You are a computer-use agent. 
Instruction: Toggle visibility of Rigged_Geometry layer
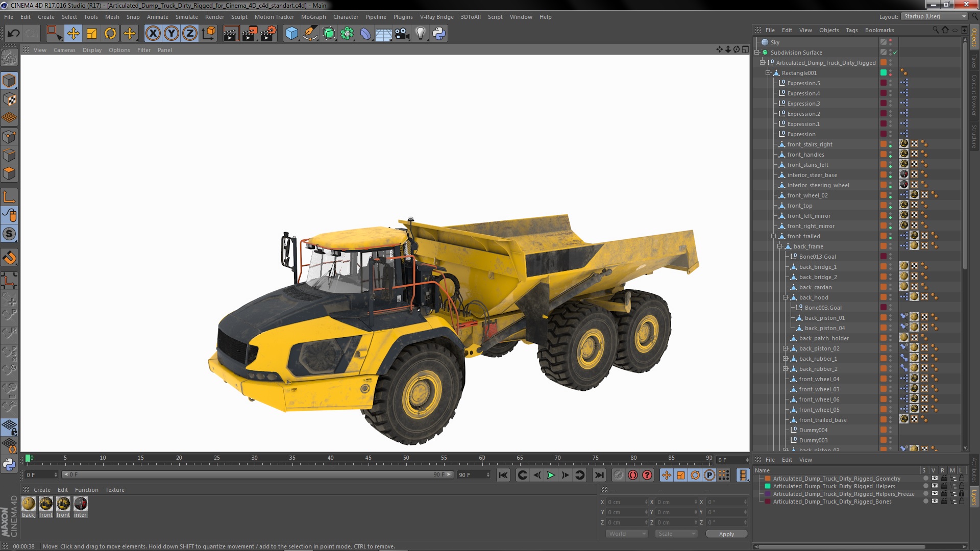pyautogui.click(x=935, y=479)
